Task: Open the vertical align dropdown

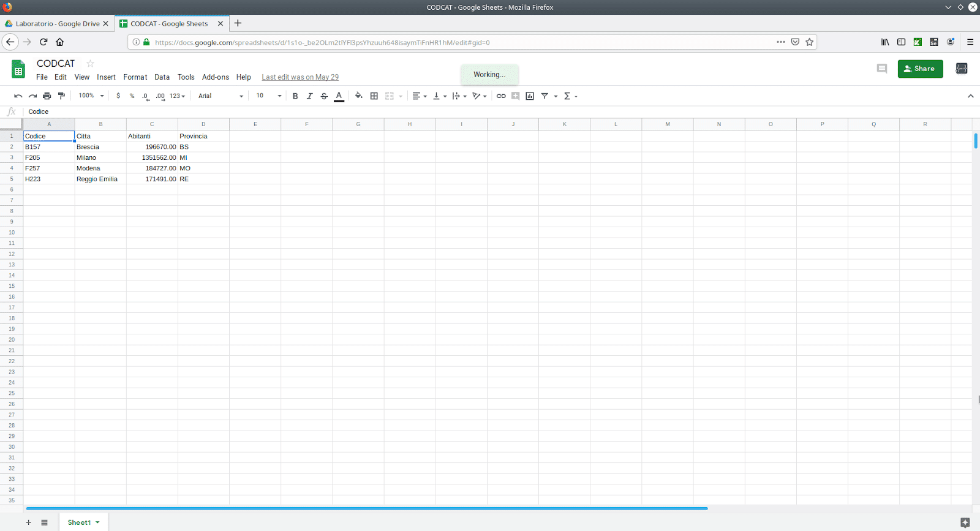Action: pyautogui.click(x=440, y=96)
